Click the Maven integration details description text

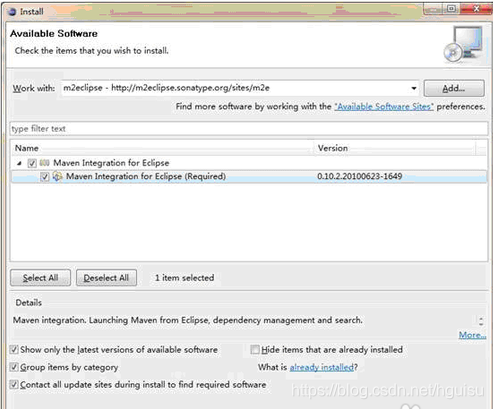188,320
